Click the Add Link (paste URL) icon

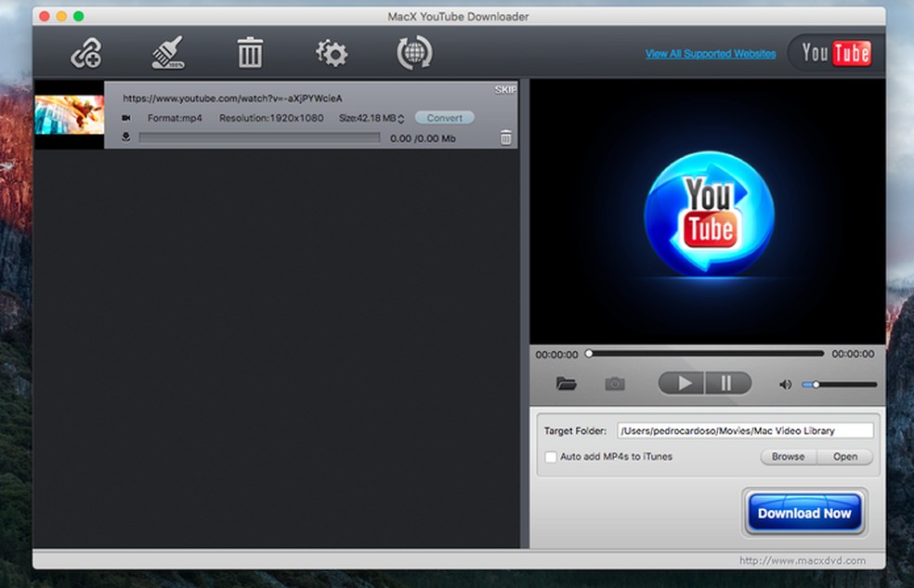pos(86,54)
